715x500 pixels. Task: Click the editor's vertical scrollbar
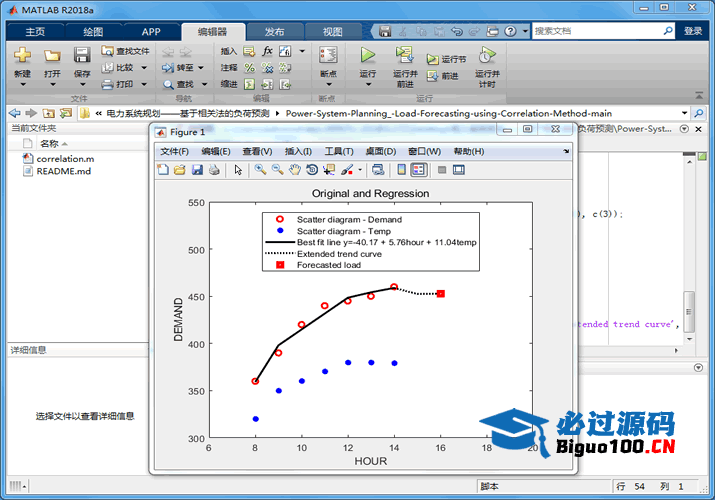[688, 310]
